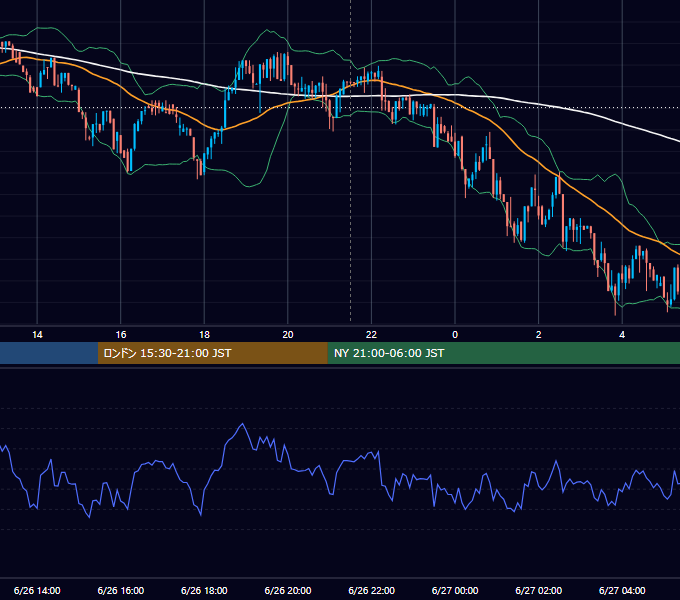Select the 6/26 16:00 date label

coord(121,590)
